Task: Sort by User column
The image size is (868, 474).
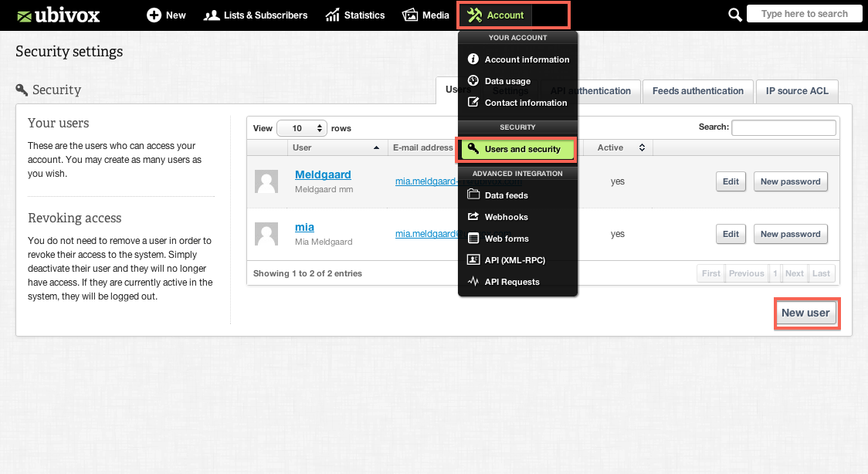Action: pos(337,147)
